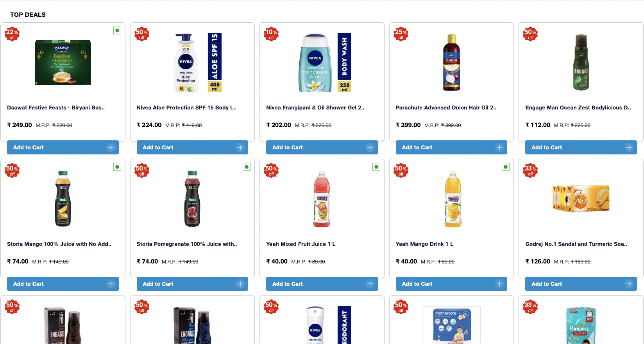Click the green veg indicator on Daawat Festive Feasts
Screen dimensions: 644x344
coord(117,30)
